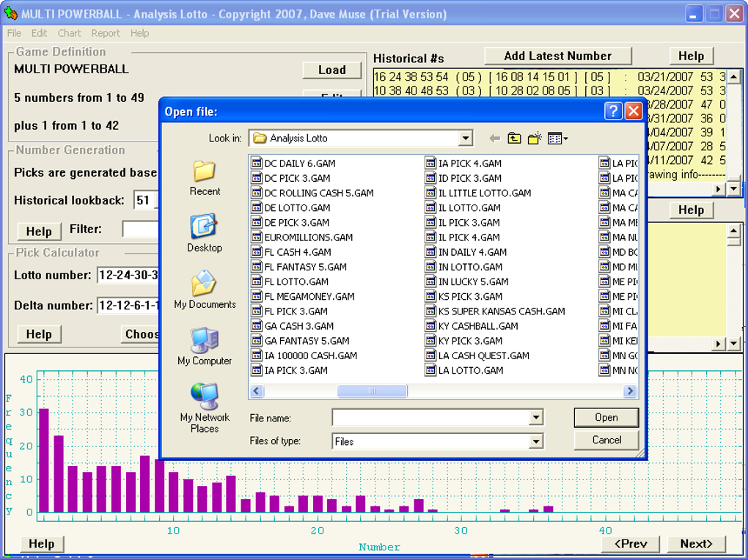
Task: Open the View menu icon
Action: (x=557, y=139)
